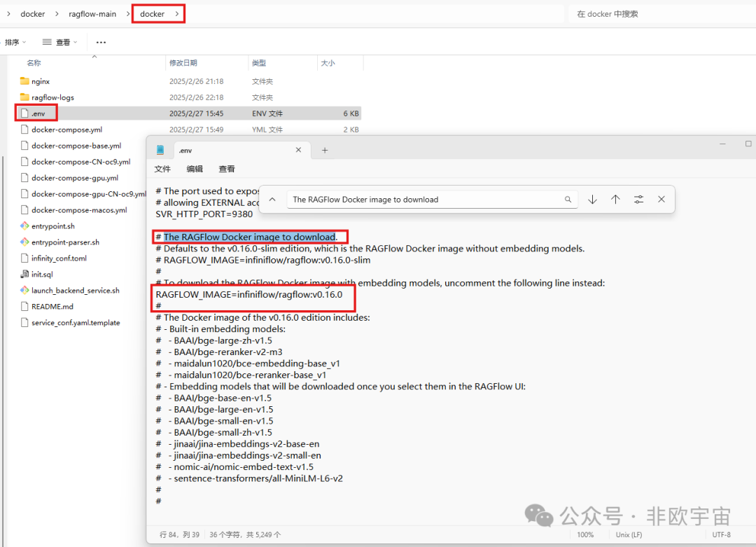Screen dimensions: 756x547
Task: Click the launch_backend_service.sh script icon
Action: [24, 290]
